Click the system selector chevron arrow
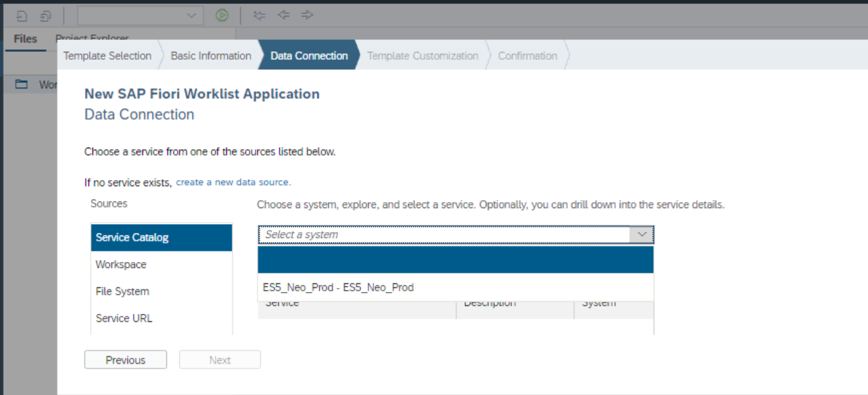The height and width of the screenshot is (395, 868). pyautogui.click(x=641, y=234)
